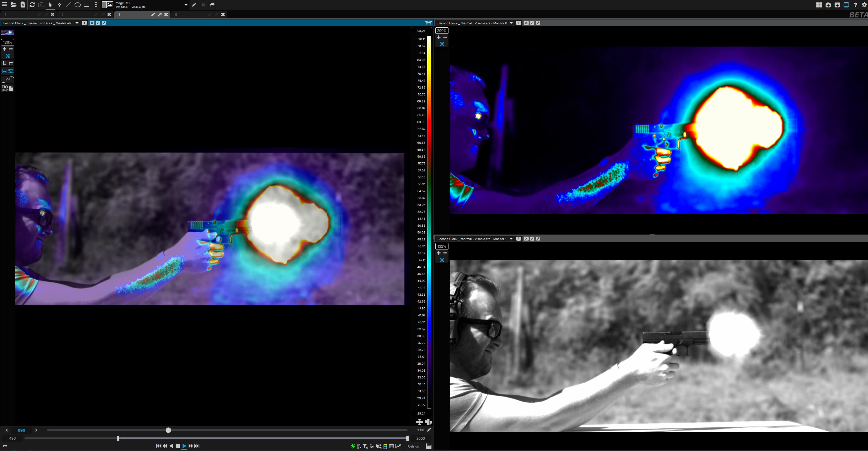The height and width of the screenshot is (451, 868).
Task: Select the line ROI tool
Action: pyautogui.click(x=68, y=5)
